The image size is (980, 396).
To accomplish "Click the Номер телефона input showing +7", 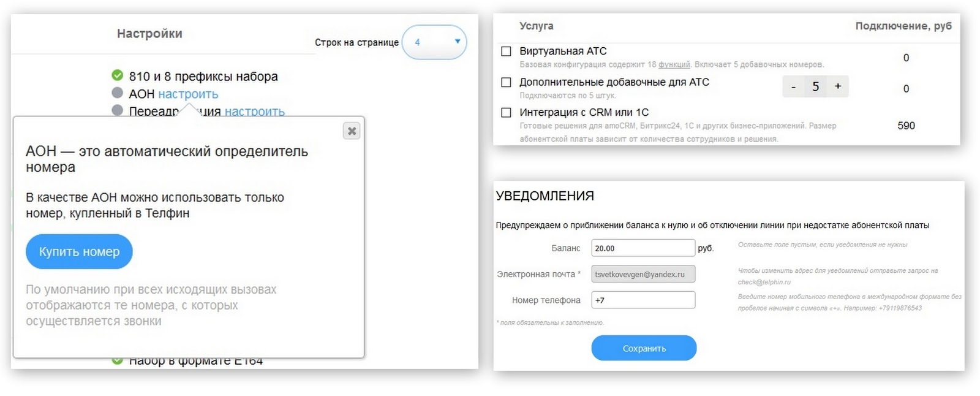I will click(x=643, y=300).
